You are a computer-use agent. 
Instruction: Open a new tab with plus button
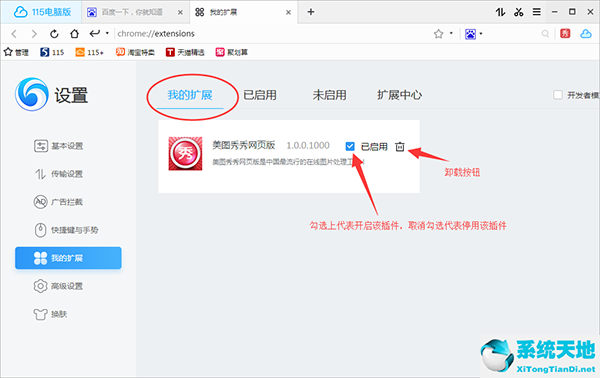(311, 12)
